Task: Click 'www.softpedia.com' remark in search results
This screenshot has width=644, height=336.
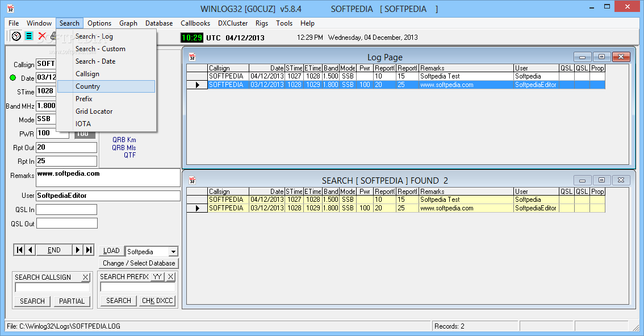Action: [447, 208]
